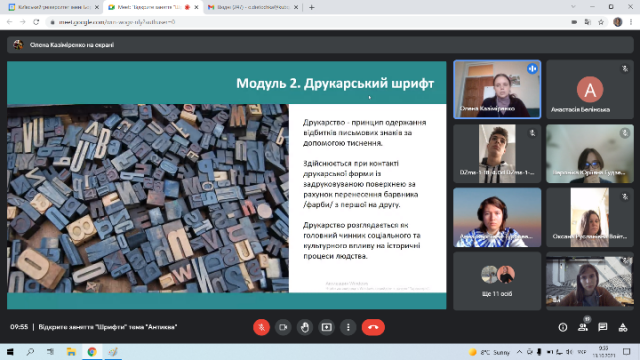Toggle the camera button in Meet
The image size is (640, 360).
click(x=283, y=327)
